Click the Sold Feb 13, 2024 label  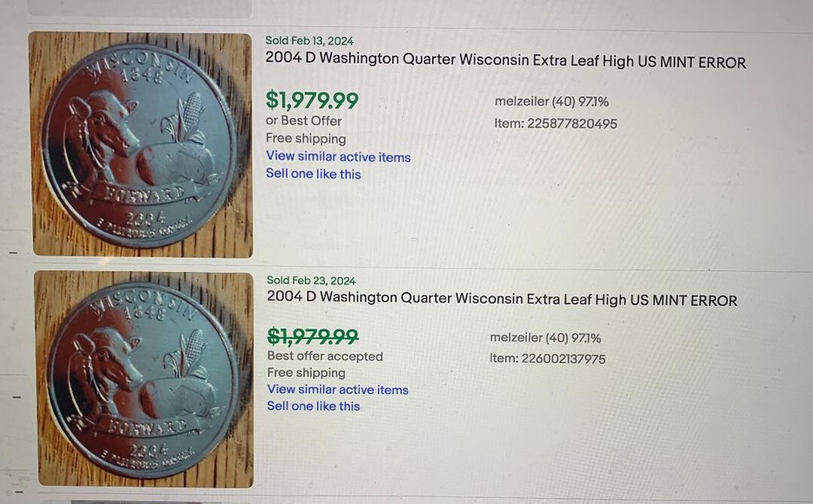[x=307, y=40]
